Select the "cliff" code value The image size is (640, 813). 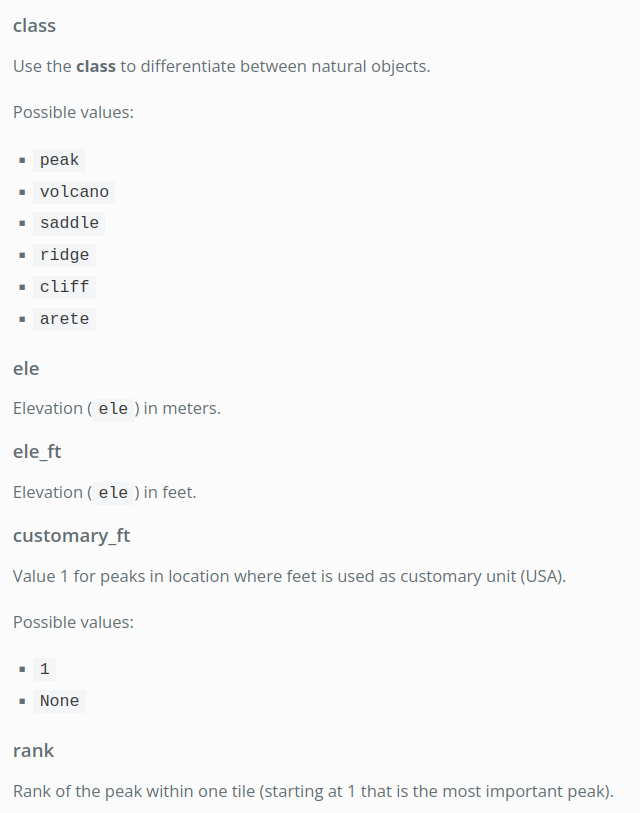tap(64, 287)
